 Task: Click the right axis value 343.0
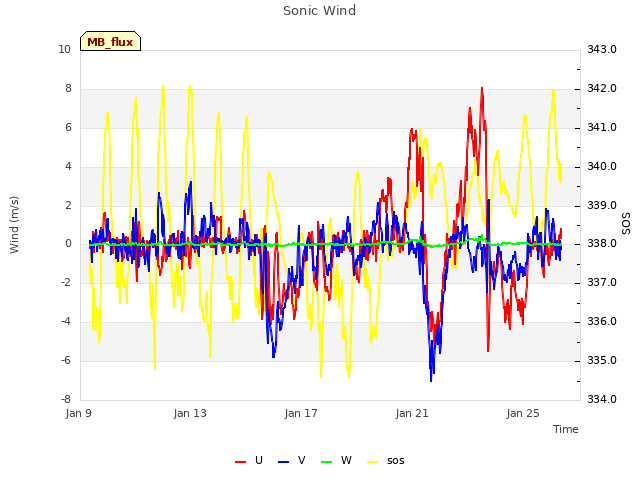point(602,50)
